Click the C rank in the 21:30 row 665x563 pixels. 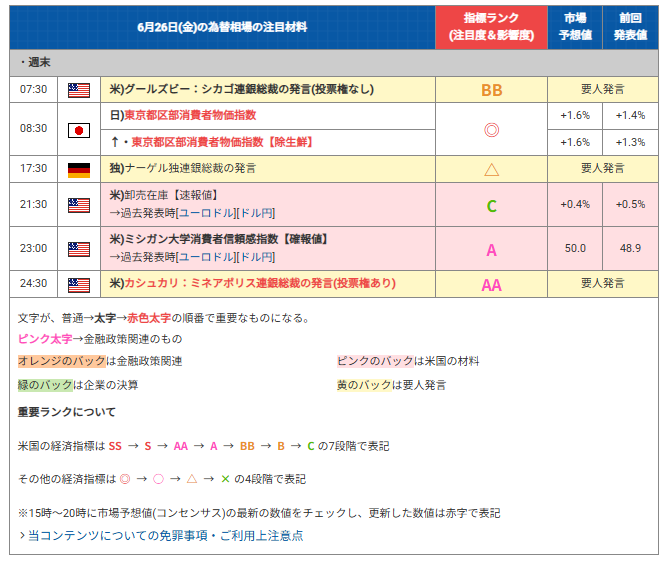[492, 206]
